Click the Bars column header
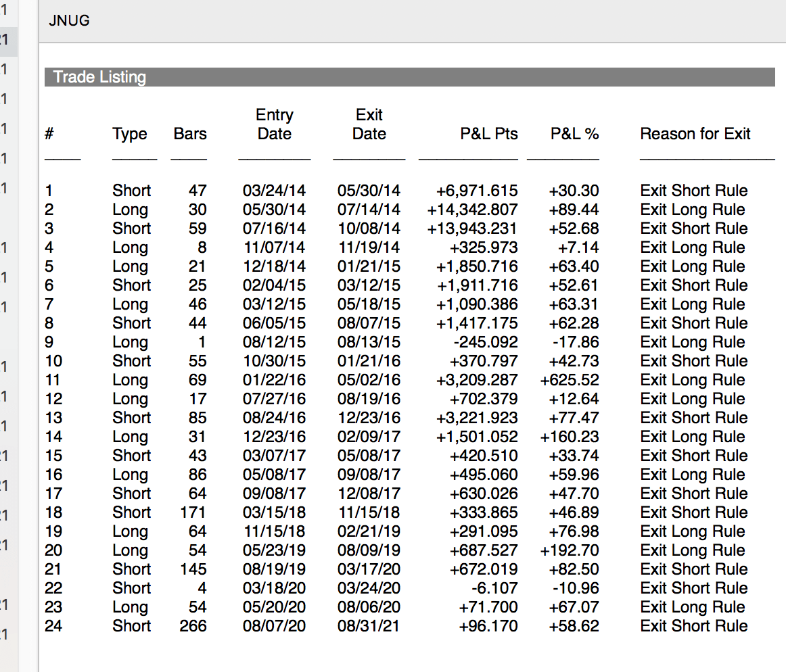 [190, 134]
